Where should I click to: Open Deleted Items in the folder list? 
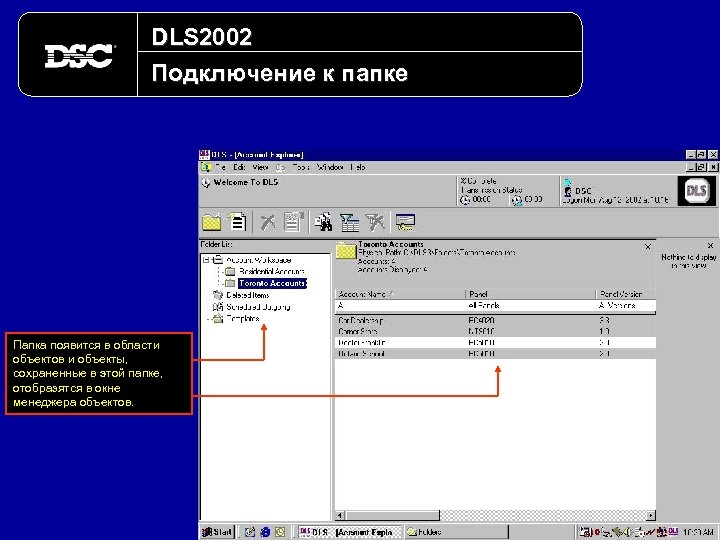tap(248, 295)
